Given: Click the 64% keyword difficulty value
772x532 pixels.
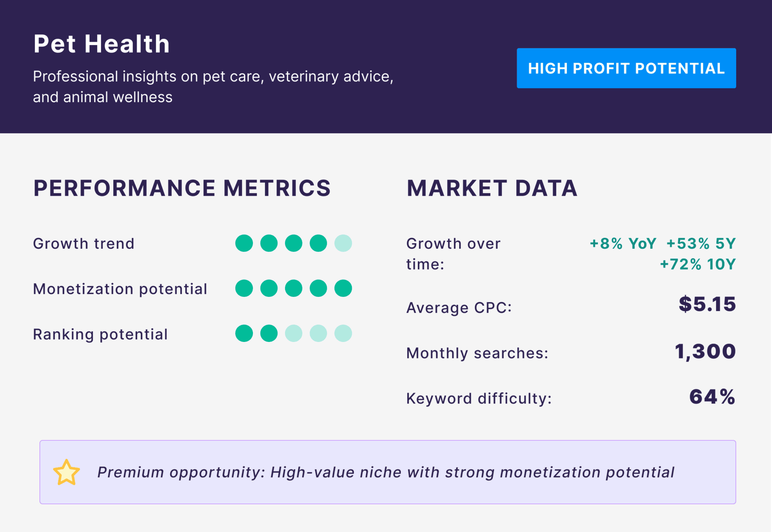Looking at the screenshot, I should pos(712,397).
